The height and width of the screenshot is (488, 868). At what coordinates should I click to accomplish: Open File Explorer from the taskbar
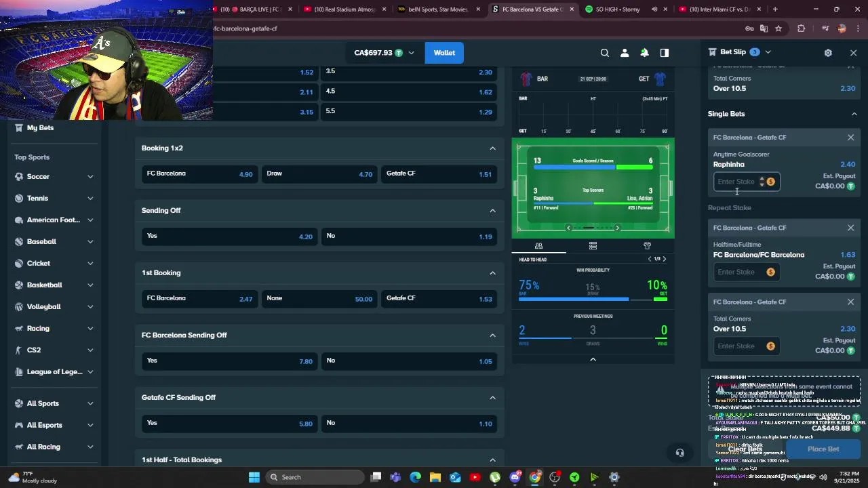435,477
